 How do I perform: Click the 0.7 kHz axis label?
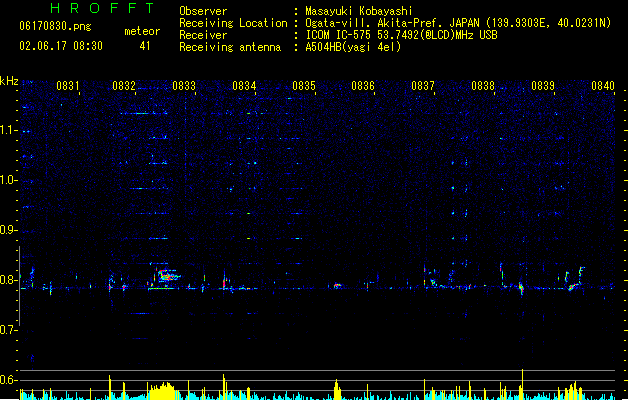(8, 330)
